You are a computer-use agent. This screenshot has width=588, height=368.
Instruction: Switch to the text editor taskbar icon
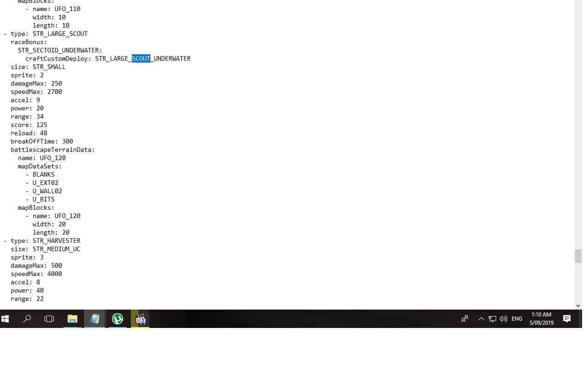tap(95, 318)
